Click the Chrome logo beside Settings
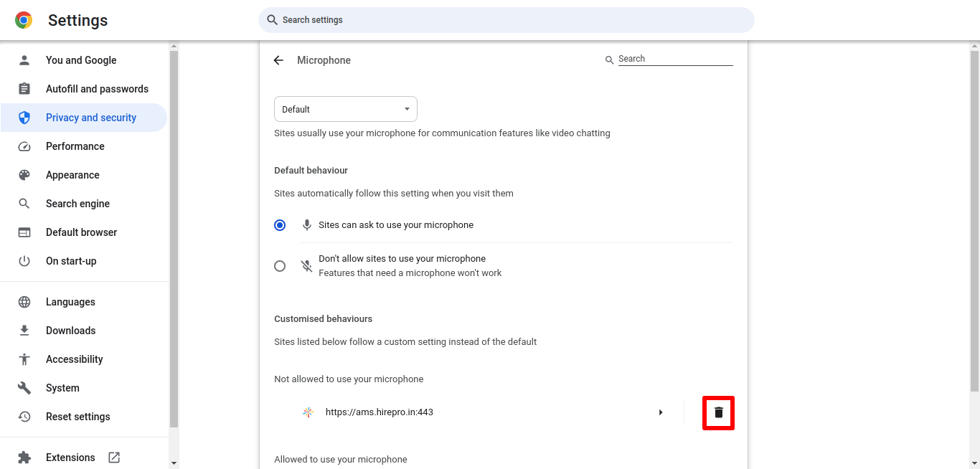This screenshot has width=980, height=469. coord(24,20)
